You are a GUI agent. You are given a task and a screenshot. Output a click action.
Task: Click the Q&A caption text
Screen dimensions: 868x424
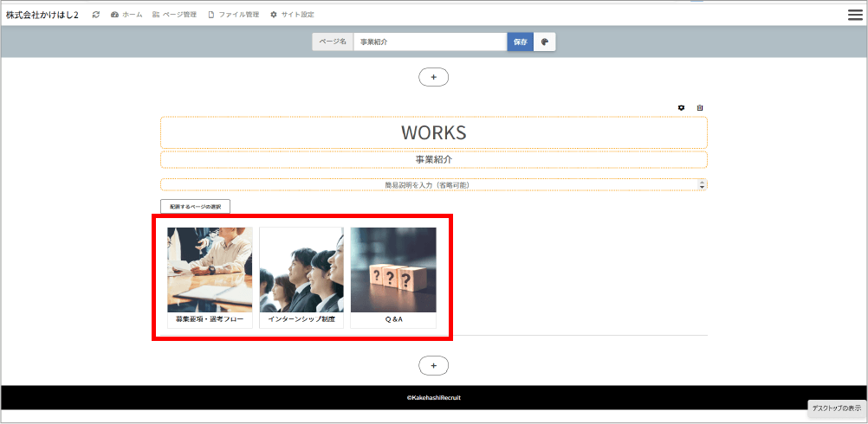pyautogui.click(x=393, y=319)
